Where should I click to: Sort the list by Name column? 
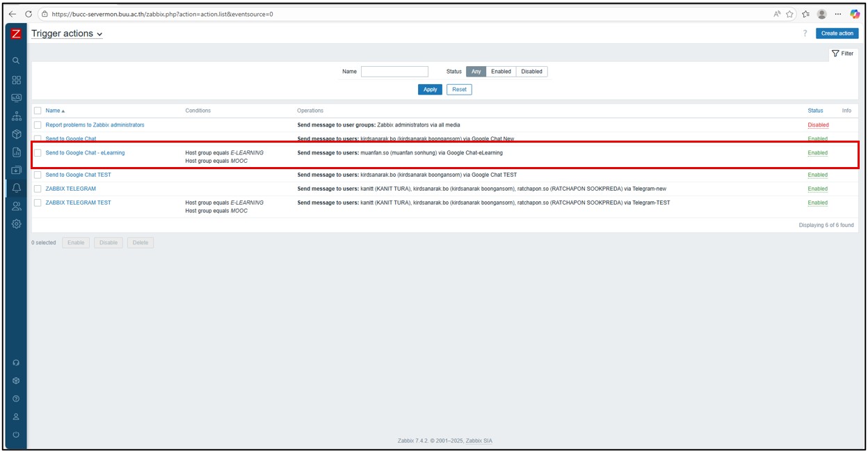point(54,111)
